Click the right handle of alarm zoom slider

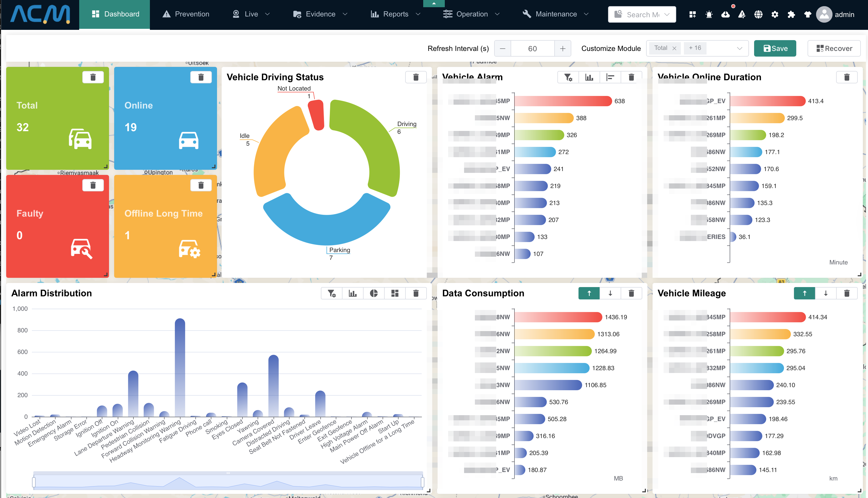[422, 482]
